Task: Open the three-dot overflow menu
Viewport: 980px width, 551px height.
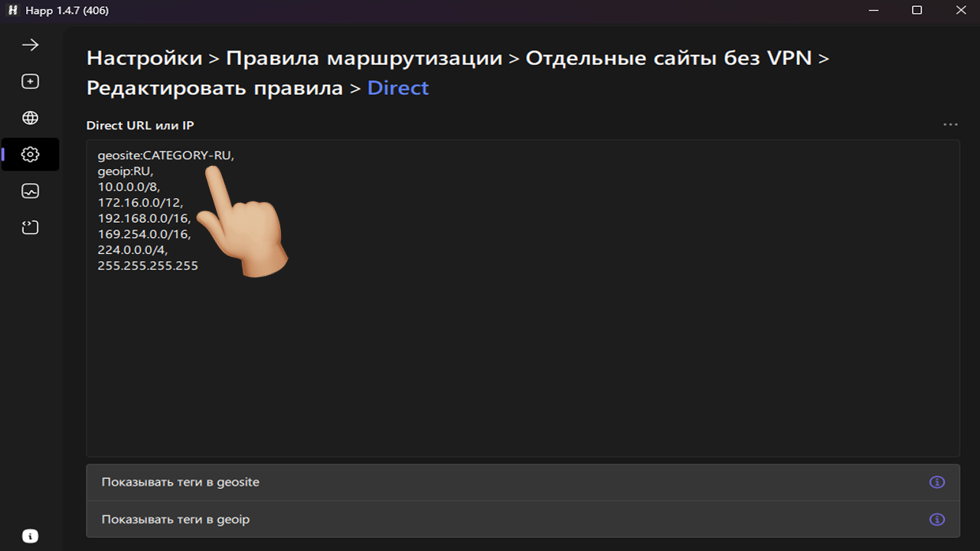Action: (x=950, y=124)
